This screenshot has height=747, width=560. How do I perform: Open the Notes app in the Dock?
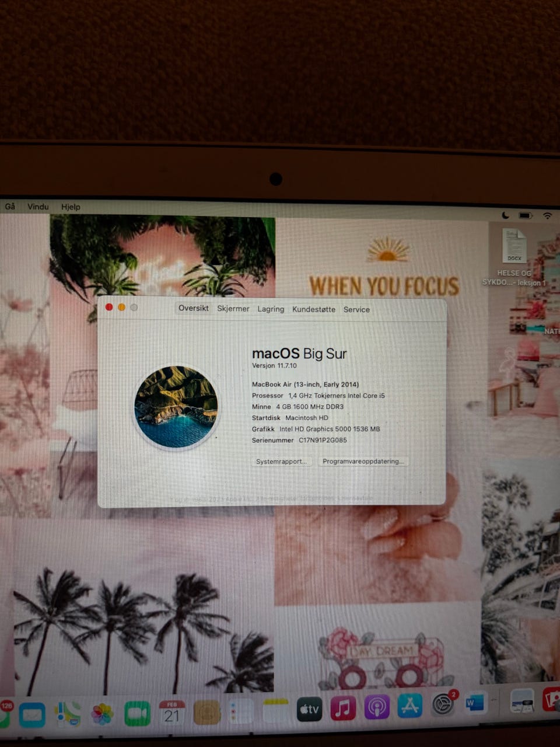coord(275,711)
